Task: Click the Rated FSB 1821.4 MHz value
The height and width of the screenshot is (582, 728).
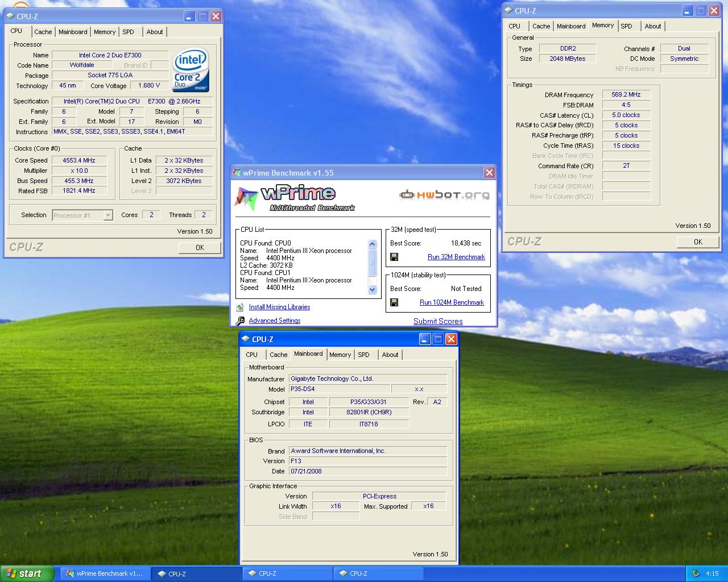Action: [x=79, y=191]
